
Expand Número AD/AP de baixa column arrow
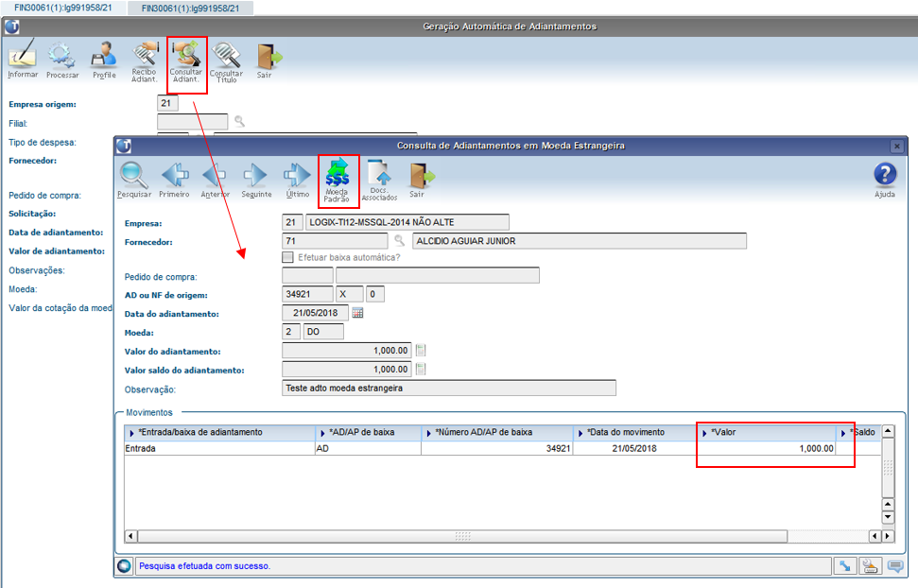[428, 433]
